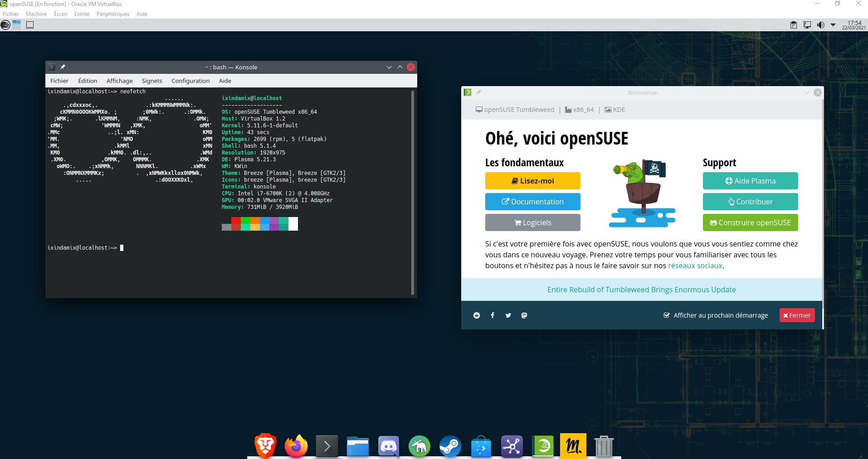Maximize Konsole with the up chevron
Image resolution: width=868 pixels, height=459 pixels.
coord(400,67)
